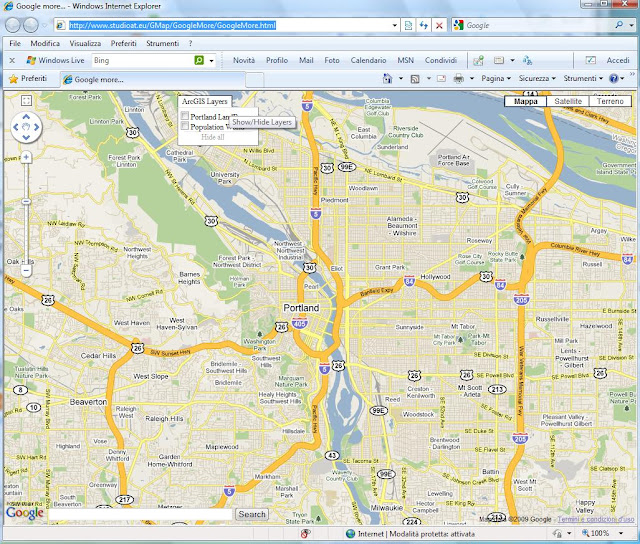Open the Home button dropdown arrow
The width and height of the screenshot is (640, 544).
pyautogui.click(x=401, y=78)
